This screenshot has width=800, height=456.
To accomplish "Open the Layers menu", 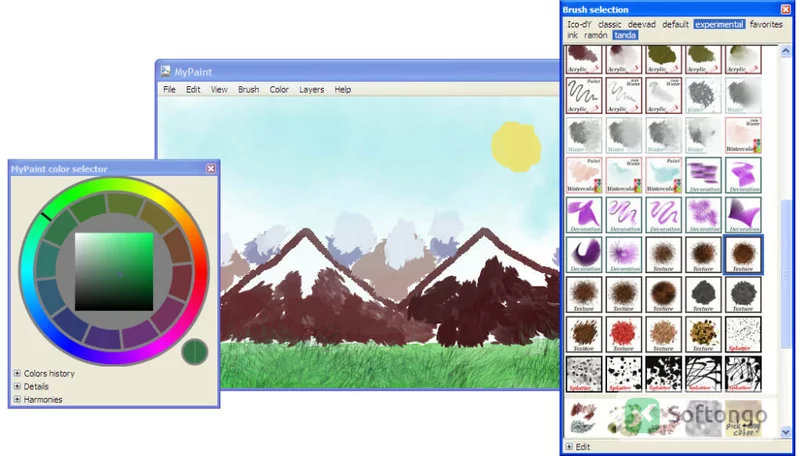I will pos(312,89).
